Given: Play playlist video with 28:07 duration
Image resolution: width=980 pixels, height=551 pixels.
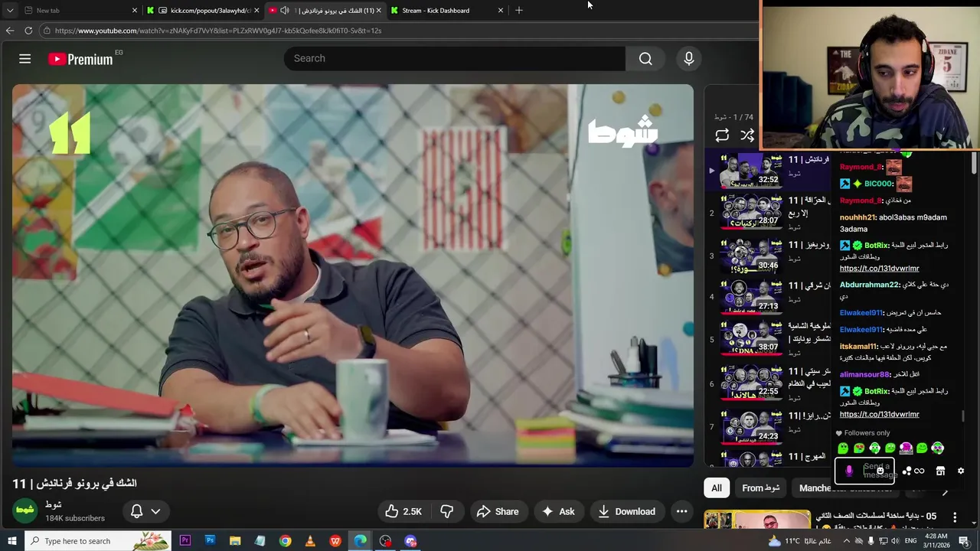Looking at the screenshot, I should coord(753,212).
